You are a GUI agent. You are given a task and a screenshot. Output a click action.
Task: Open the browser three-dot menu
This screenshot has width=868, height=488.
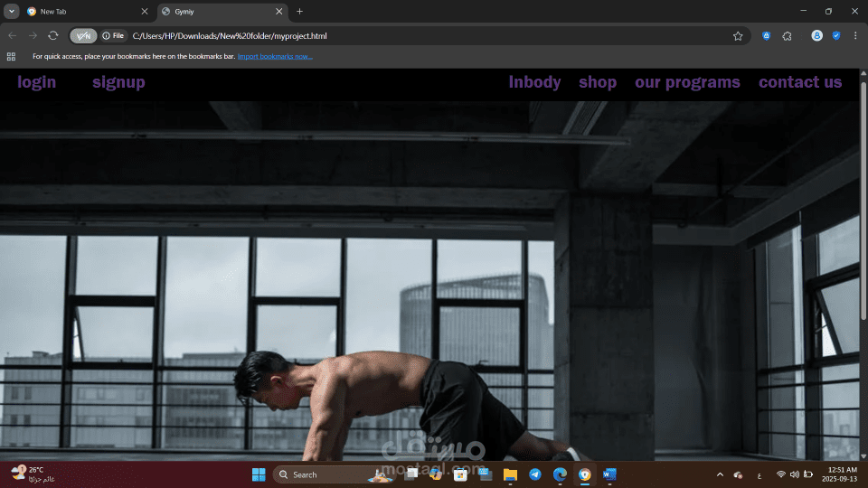pyautogui.click(x=855, y=36)
